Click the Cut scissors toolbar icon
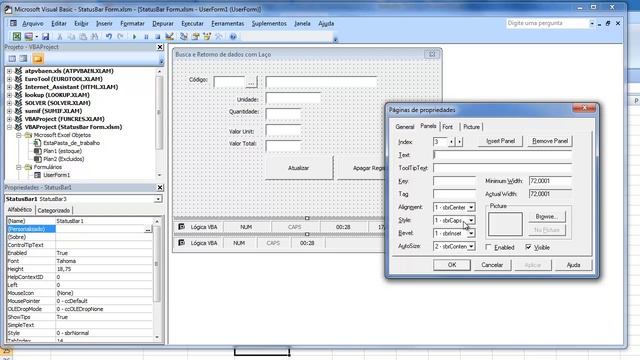The width and height of the screenshot is (640, 360). point(60,37)
